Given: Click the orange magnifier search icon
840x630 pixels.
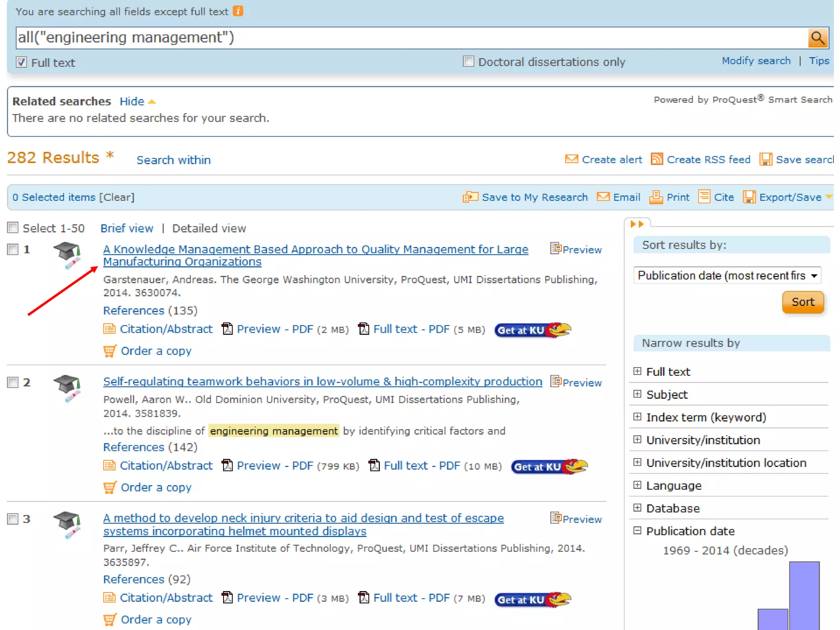Looking at the screenshot, I should (x=817, y=38).
